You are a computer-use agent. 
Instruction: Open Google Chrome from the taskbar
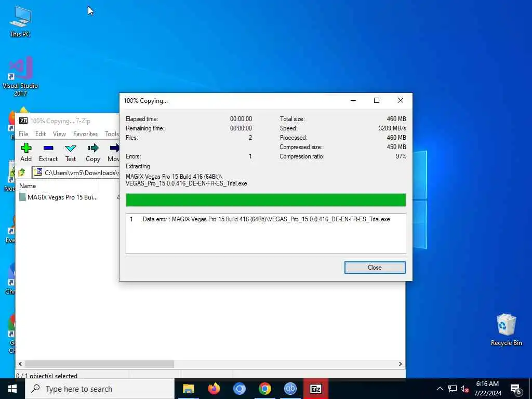(x=264, y=389)
